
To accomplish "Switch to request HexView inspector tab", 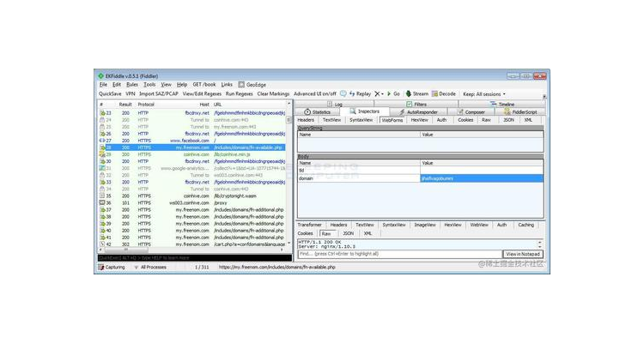I will pos(419,120).
